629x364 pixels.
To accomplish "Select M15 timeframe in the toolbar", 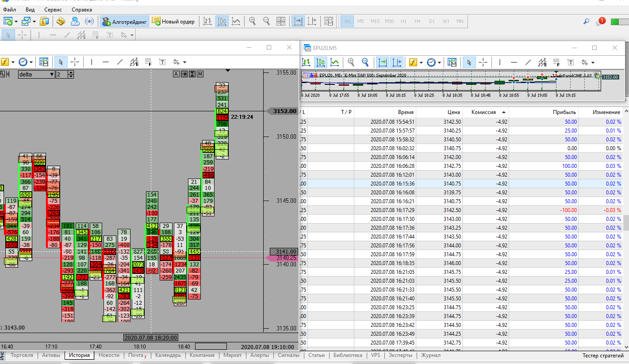I will point(375,21).
